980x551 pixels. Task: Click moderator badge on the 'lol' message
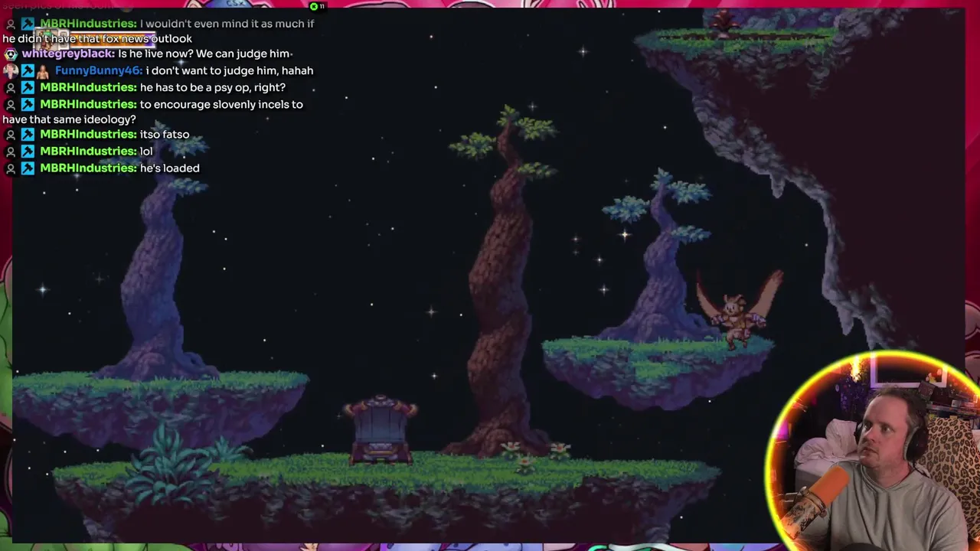click(x=28, y=152)
